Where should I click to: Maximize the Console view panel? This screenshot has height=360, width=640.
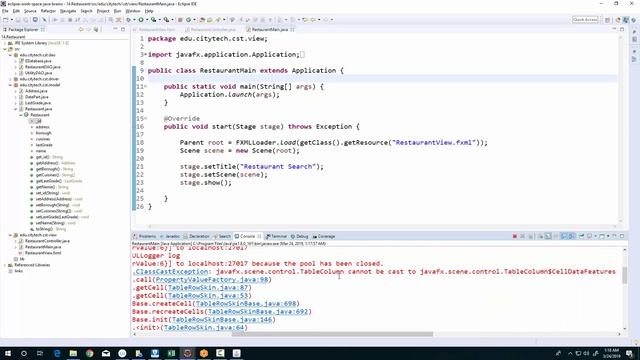coord(622,236)
